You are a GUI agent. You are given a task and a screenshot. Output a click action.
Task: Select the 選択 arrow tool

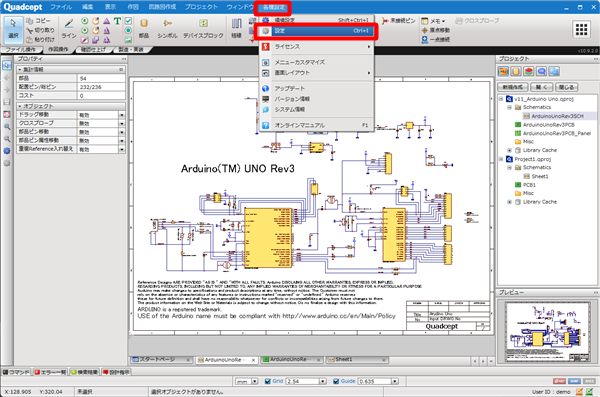[13, 29]
